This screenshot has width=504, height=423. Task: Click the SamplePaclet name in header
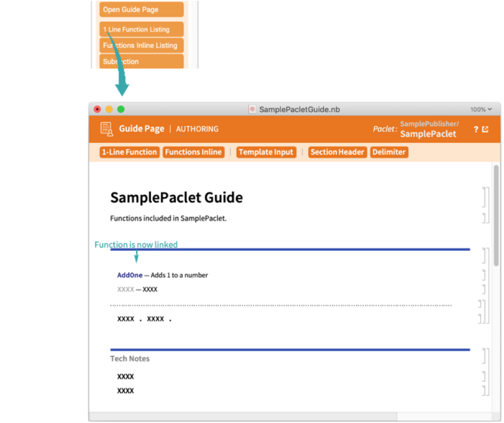tap(428, 134)
